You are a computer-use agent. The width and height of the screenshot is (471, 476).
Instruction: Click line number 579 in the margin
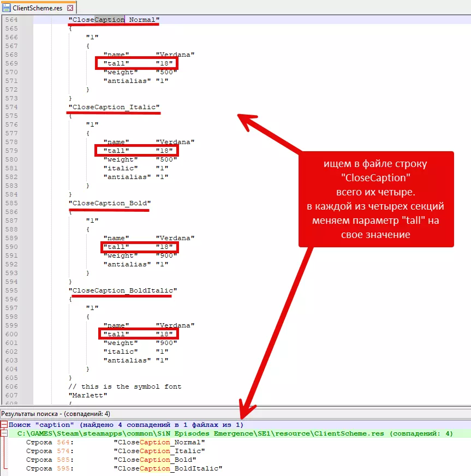(x=11, y=151)
